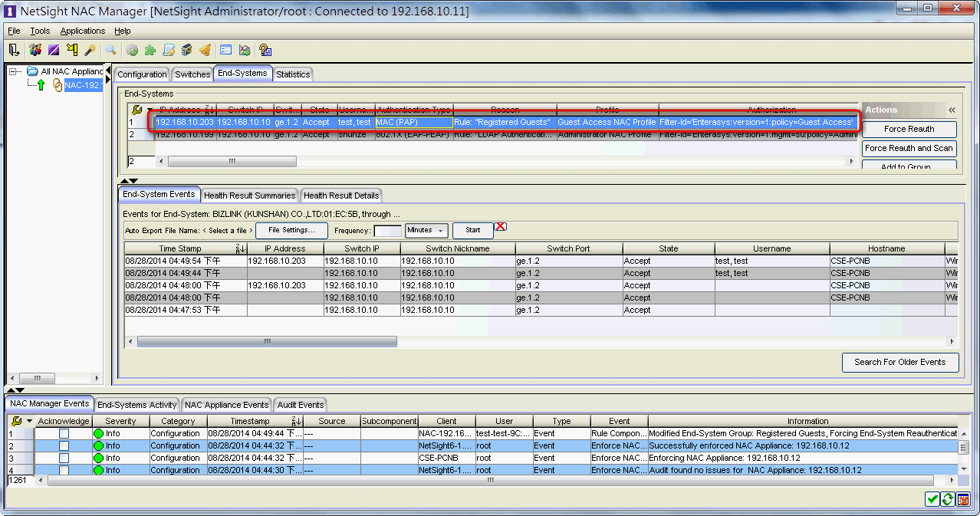Click the green refresh icon at bottom right
Viewport: 980px width, 516px height.
(x=948, y=499)
